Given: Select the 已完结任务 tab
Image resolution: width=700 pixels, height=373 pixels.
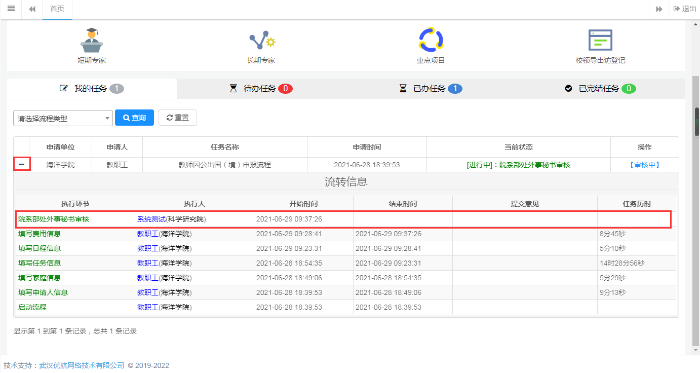Looking at the screenshot, I should tap(600, 89).
